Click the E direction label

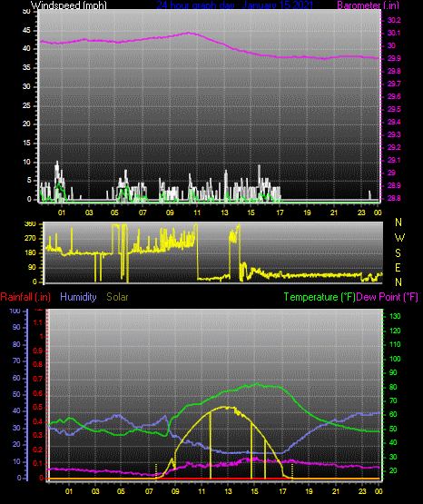coord(398,268)
